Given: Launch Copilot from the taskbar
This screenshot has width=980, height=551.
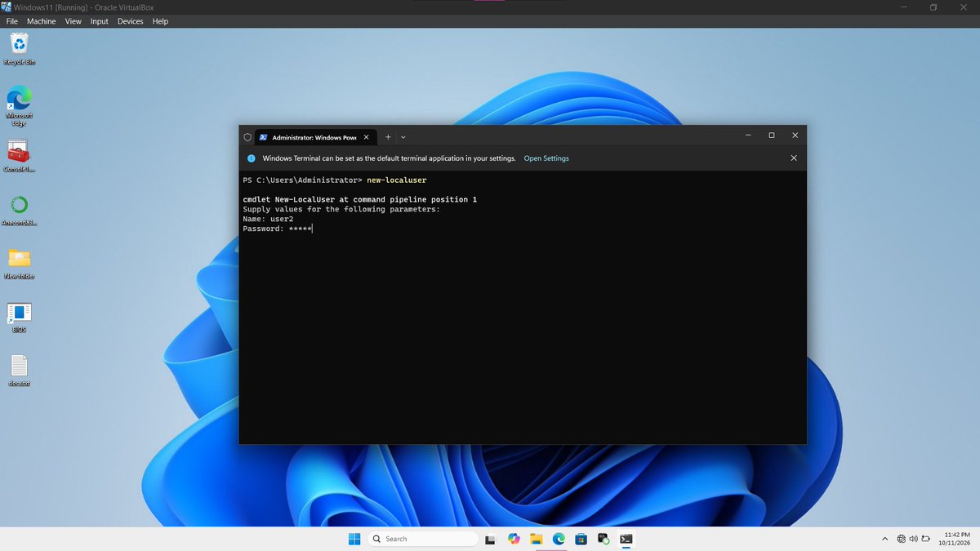Looking at the screenshot, I should point(514,539).
